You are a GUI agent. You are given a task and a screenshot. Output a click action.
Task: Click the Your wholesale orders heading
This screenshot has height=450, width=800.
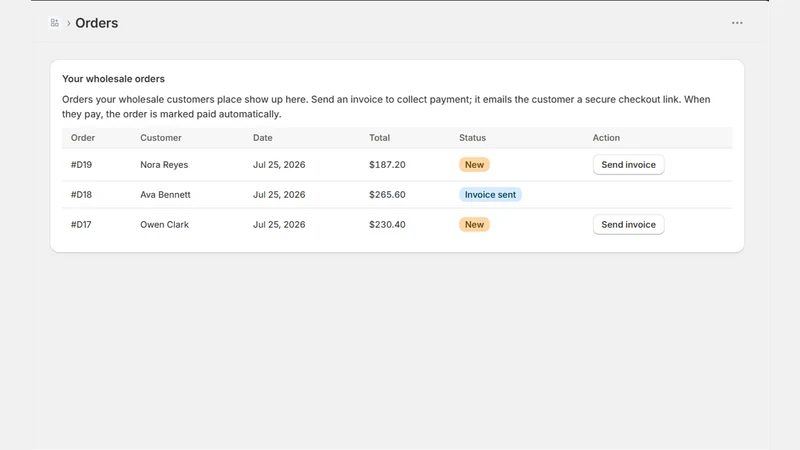point(113,79)
